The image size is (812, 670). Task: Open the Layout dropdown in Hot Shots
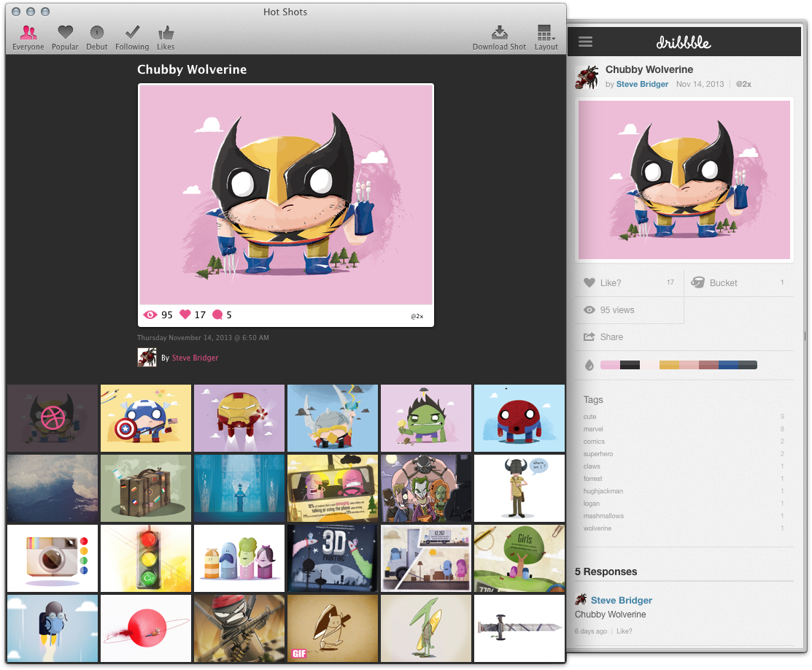[546, 38]
